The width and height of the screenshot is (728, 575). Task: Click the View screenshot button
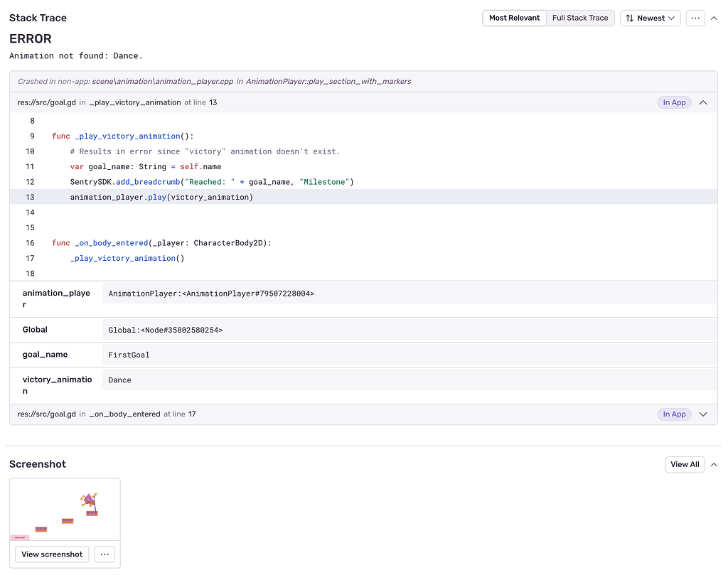[51, 554]
